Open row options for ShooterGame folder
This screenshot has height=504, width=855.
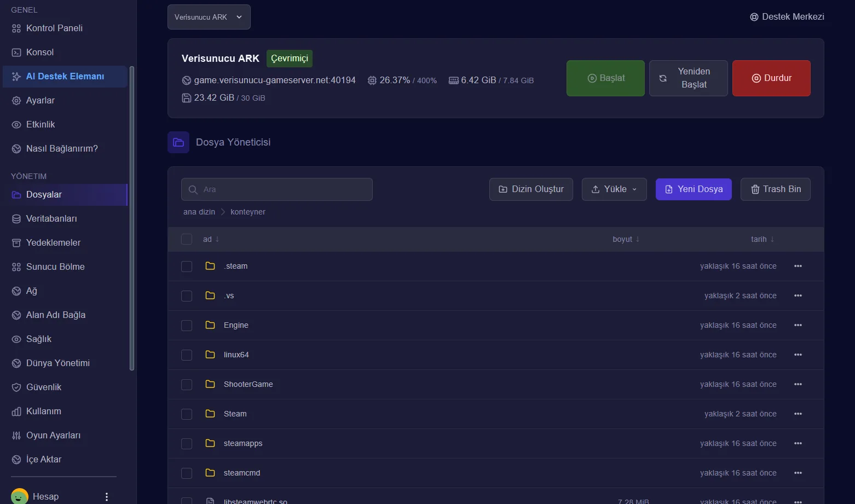798,384
